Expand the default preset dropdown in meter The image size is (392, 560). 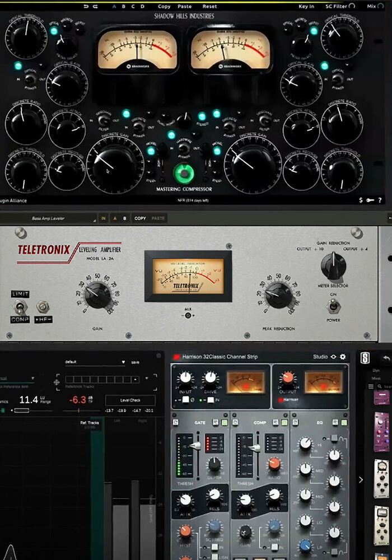pyautogui.click(x=94, y=362)
